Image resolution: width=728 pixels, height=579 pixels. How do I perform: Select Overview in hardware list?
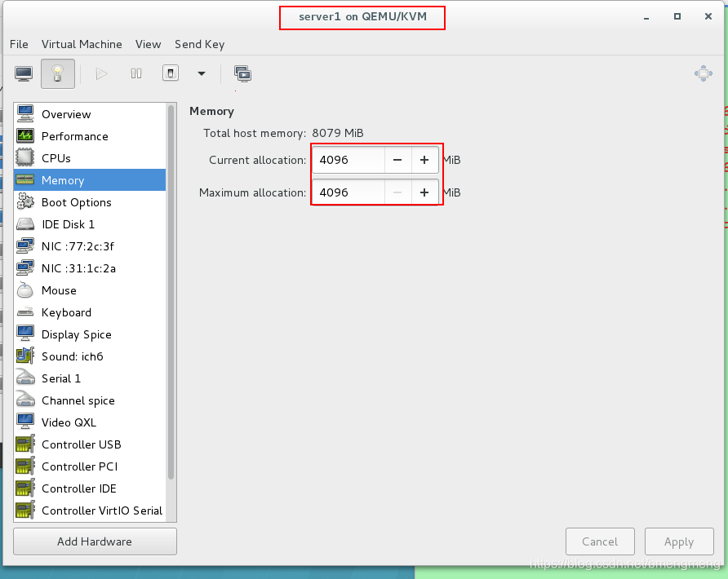click(90, 114)
